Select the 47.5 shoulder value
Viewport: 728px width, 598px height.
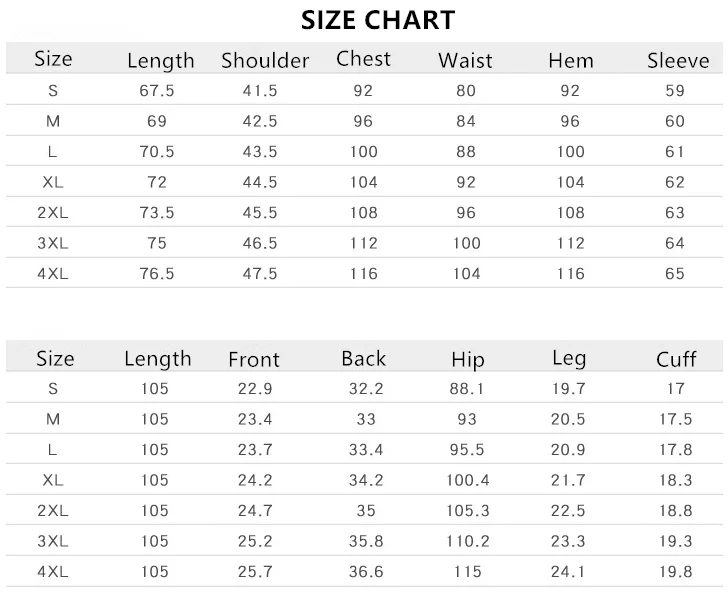(x=260, y=273)
